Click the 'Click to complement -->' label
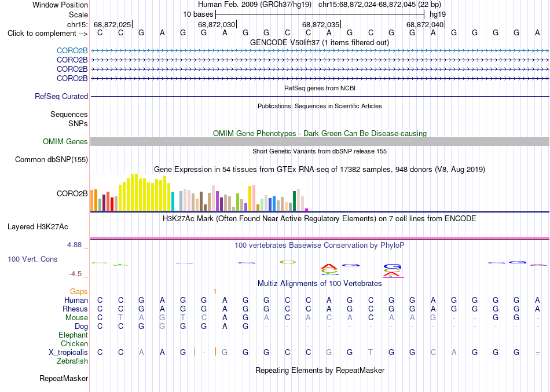Image resolution: width=550 pixels, height=392 pixels. click(x=47, y=34)
